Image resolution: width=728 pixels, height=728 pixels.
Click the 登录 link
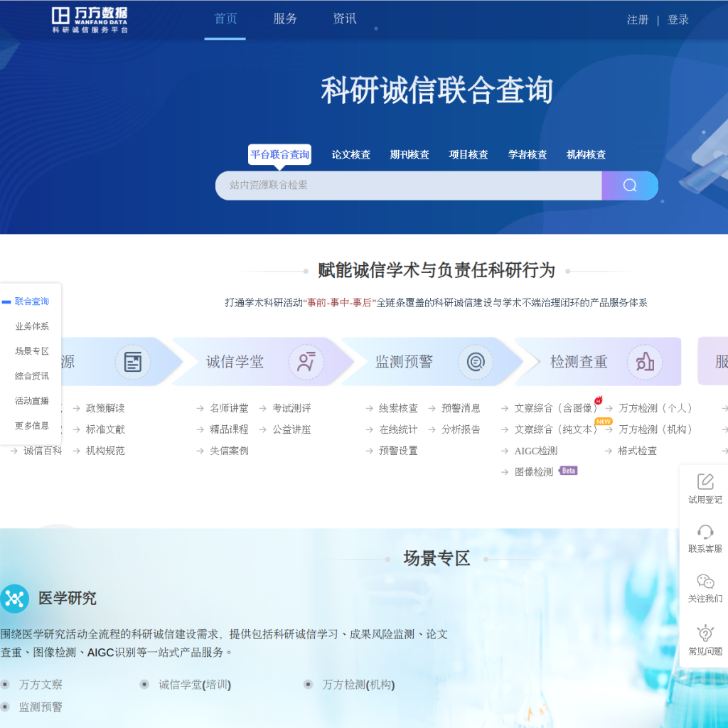(x=678, y=20)
